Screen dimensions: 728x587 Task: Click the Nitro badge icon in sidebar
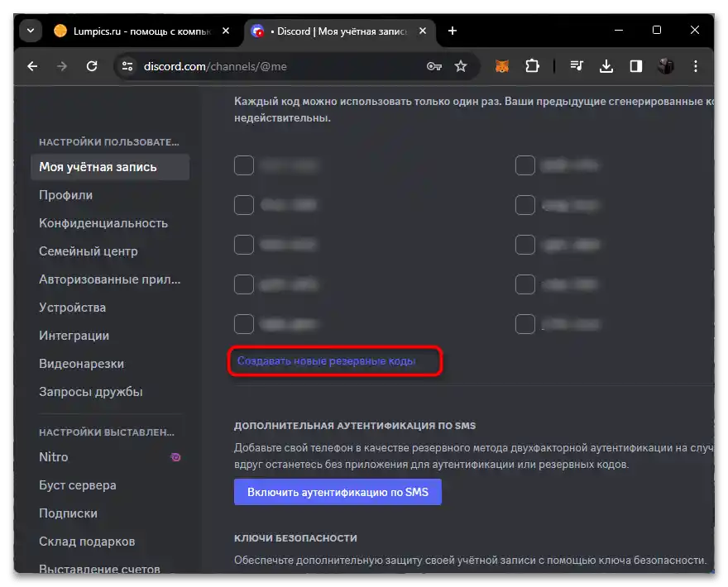[175, 457]
